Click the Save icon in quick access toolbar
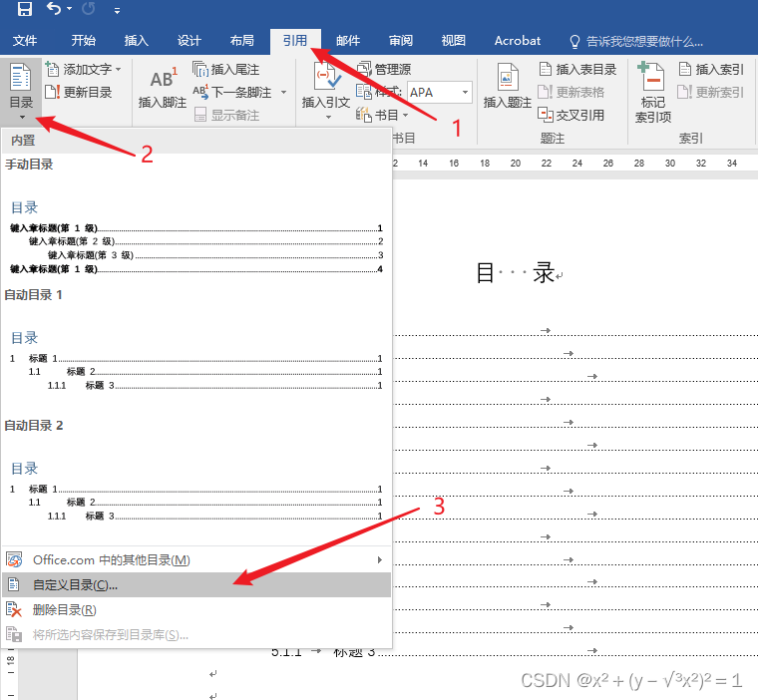This screenshot has height=700, width=758. pyautogui.click(x=25, y=9)
